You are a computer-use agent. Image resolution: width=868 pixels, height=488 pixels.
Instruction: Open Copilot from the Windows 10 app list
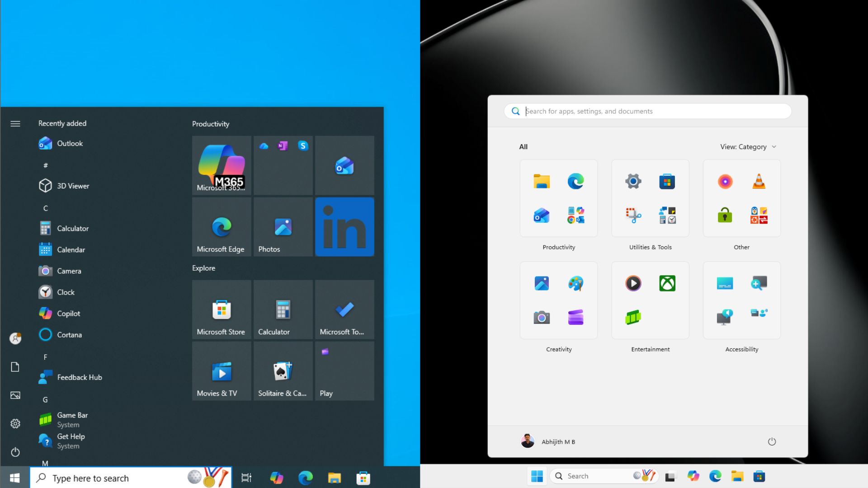pyautogui.click(x=59, y=313)
